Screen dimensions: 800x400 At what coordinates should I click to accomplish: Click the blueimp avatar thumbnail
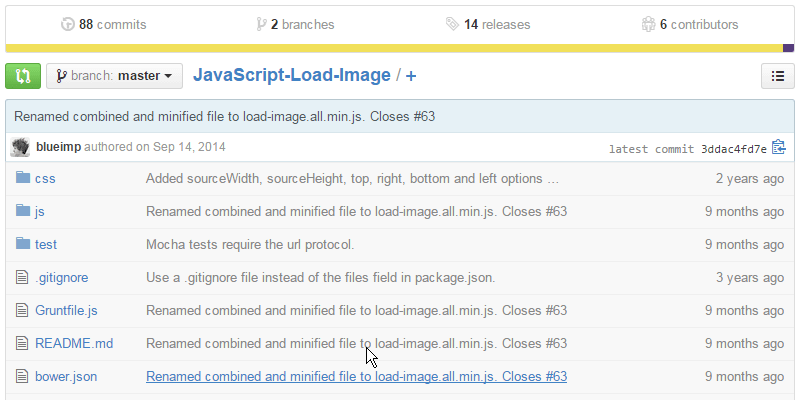(20, 147)
